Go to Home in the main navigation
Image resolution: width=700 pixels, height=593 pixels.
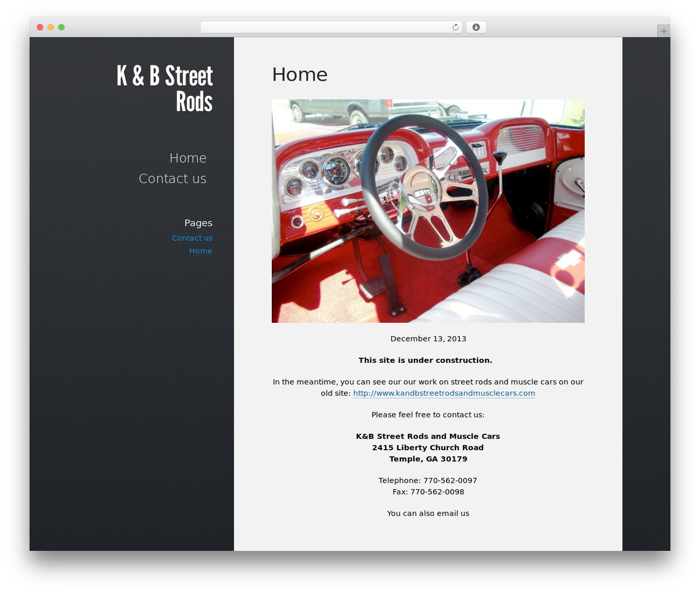click(188, 158)
